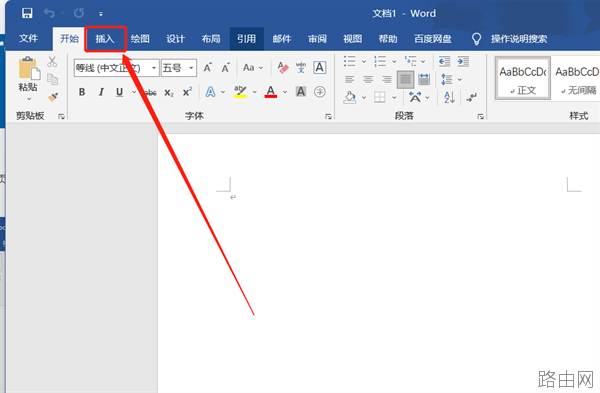Toggle Bold formatting
600x393 pixels.
[x=82, y=92]
